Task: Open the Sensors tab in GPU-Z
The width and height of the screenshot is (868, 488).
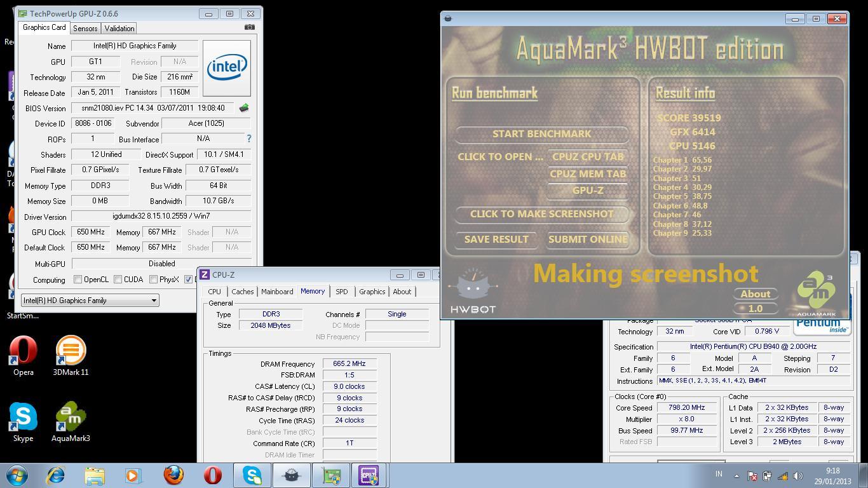Action: (x=85, y=29)
